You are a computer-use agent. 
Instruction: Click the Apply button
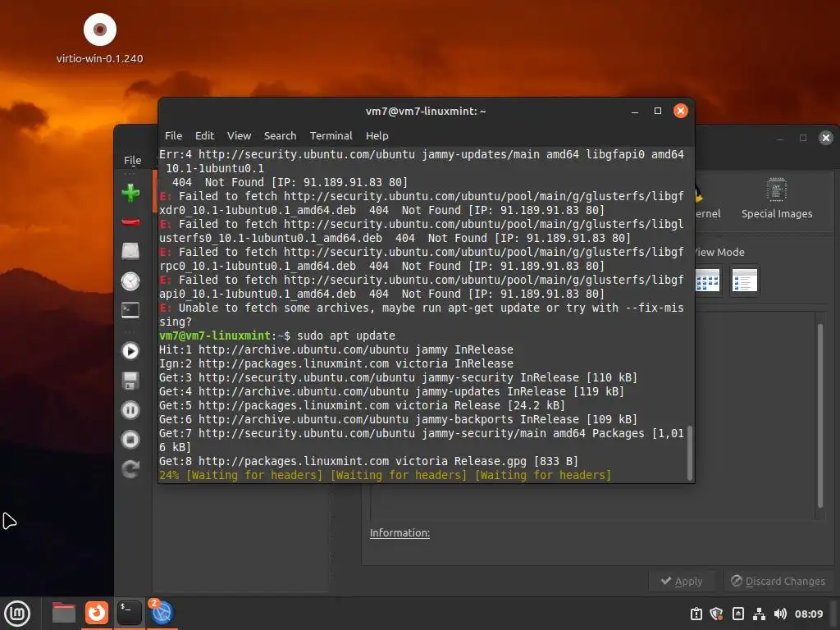click(682, 582)
